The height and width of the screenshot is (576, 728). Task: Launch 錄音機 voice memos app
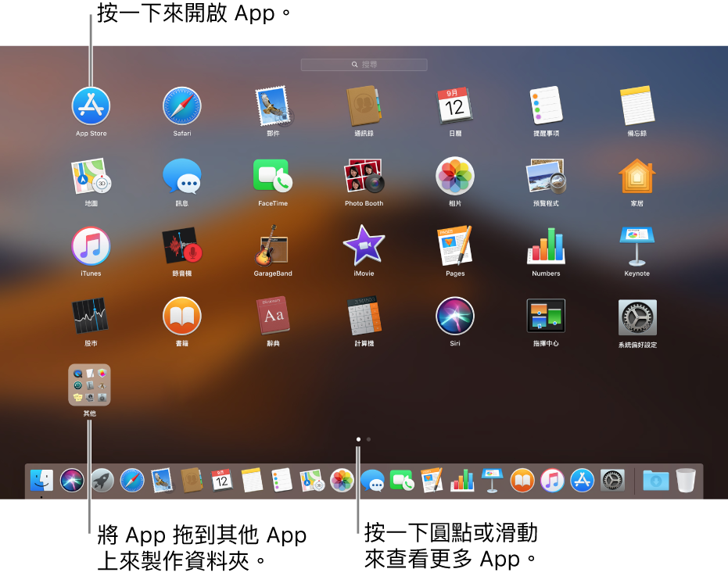click(x=181, y=246)
